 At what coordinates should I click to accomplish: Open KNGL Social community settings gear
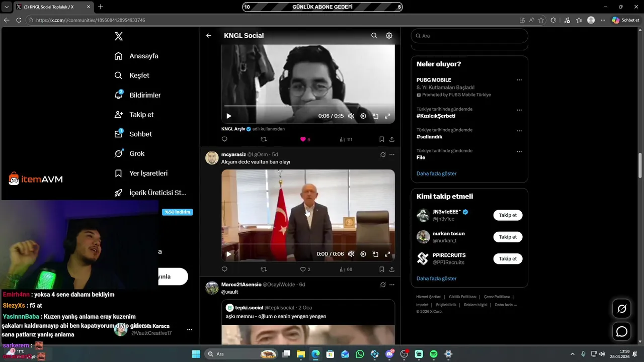point(389,36)
